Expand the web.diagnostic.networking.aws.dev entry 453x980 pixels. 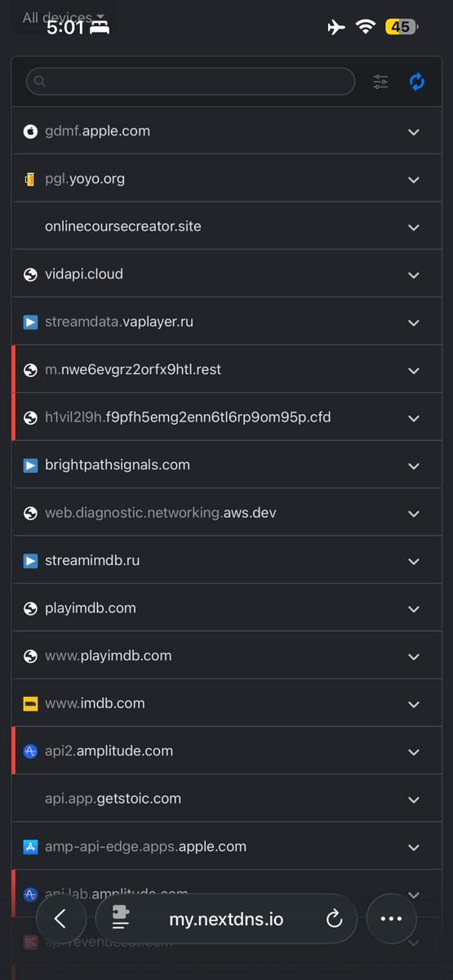point(414,514)
